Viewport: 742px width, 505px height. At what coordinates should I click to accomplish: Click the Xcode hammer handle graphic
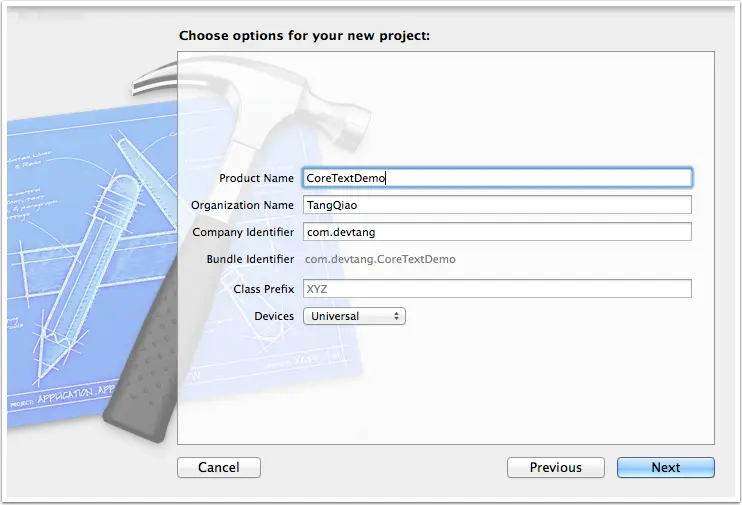tap(142, 360)
